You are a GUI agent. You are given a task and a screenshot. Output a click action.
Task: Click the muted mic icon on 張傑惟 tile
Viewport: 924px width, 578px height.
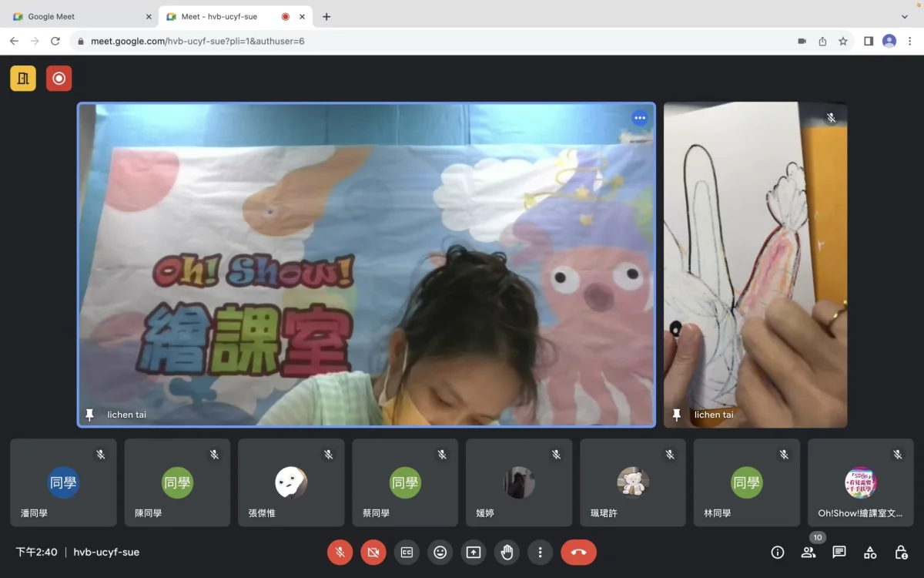coord(328,455)
